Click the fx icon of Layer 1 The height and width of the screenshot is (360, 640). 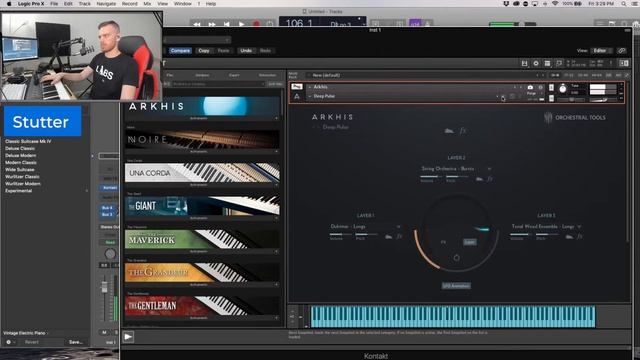(x=399, y=236)
